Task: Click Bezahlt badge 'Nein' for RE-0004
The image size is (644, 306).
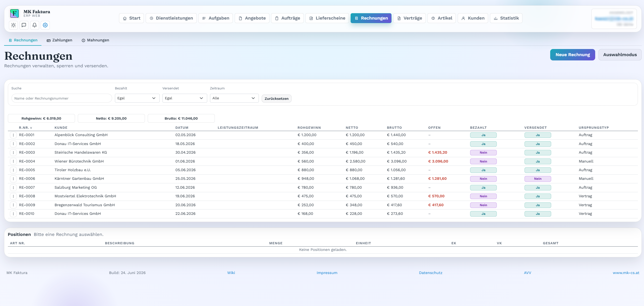Action: click(x=483, y=162)
